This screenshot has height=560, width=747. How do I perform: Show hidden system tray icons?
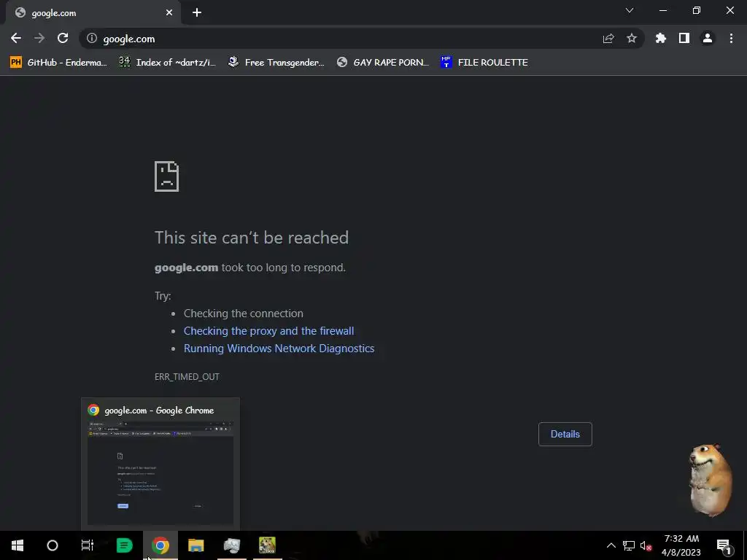click(x=611, y=545)
